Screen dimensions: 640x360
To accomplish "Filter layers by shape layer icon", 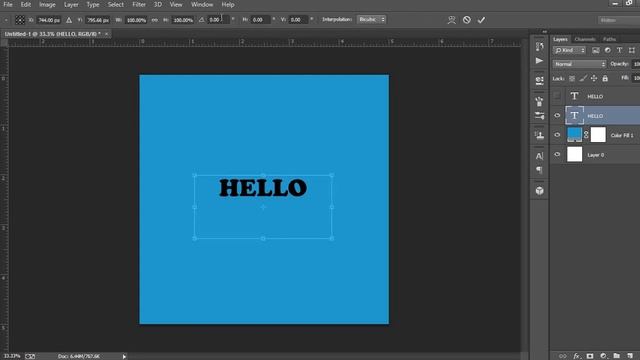I will click(x=632, y=50).
